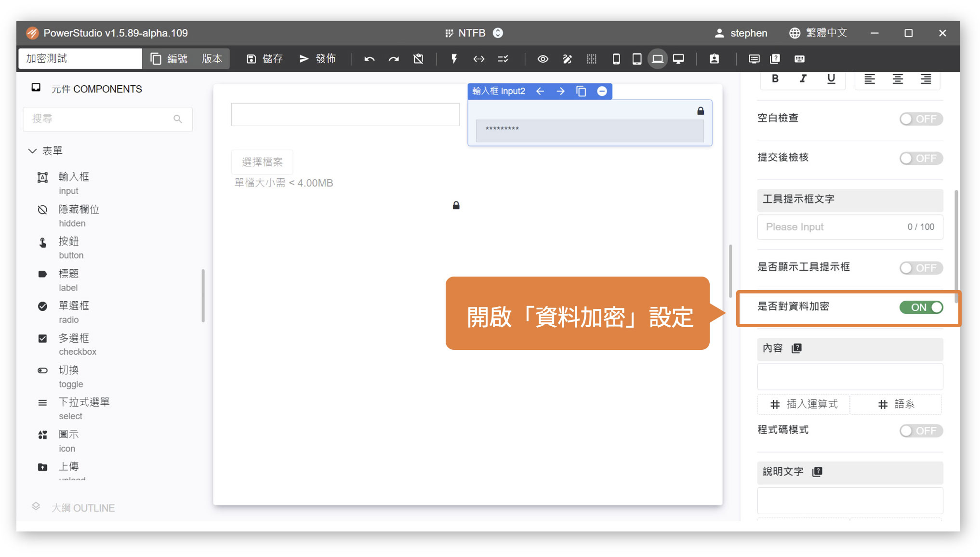Image resolution: width=980 pixels, height=557 pixels.
Task: Remove input2 using the minus circle icon
Action: click(x=602, y=91)
